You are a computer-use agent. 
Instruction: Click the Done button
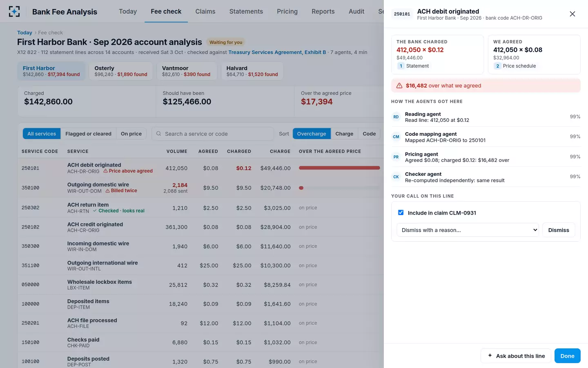[x=568, y=356]
